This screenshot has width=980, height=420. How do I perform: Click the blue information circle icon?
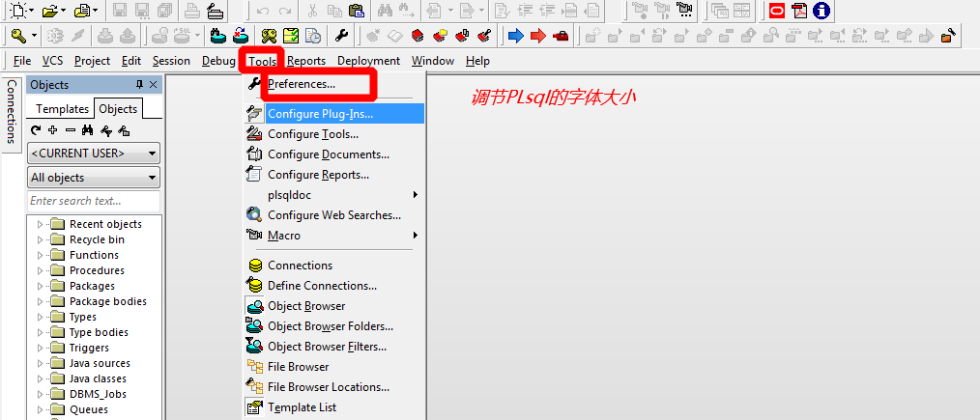(821, 10)
